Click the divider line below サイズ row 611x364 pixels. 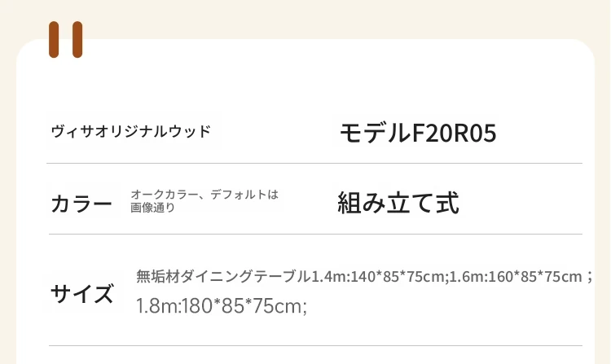[x=314, y=346]
